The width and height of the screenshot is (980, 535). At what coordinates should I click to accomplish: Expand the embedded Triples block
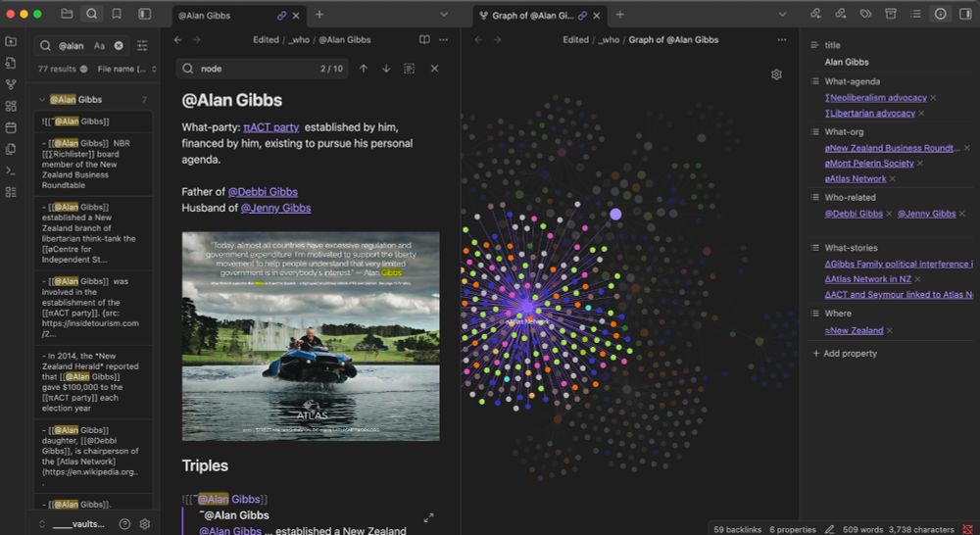coord(429,518)
